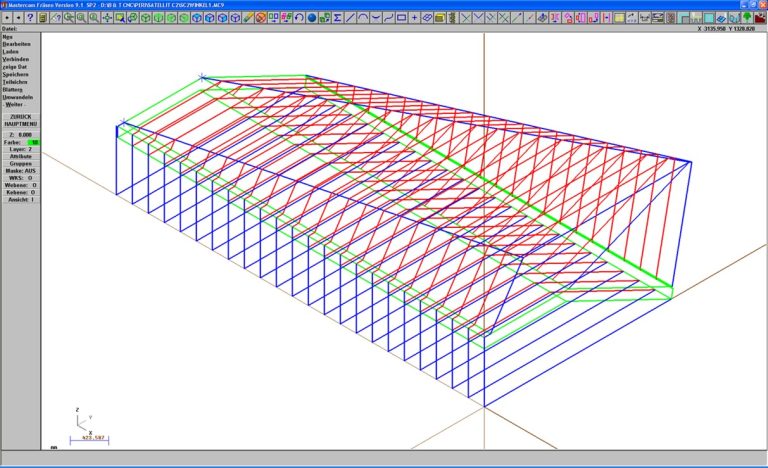Viewport: 768px width, 468px height.
Task: Click the undo arrow toolbar icon
Action: (298, 18)
